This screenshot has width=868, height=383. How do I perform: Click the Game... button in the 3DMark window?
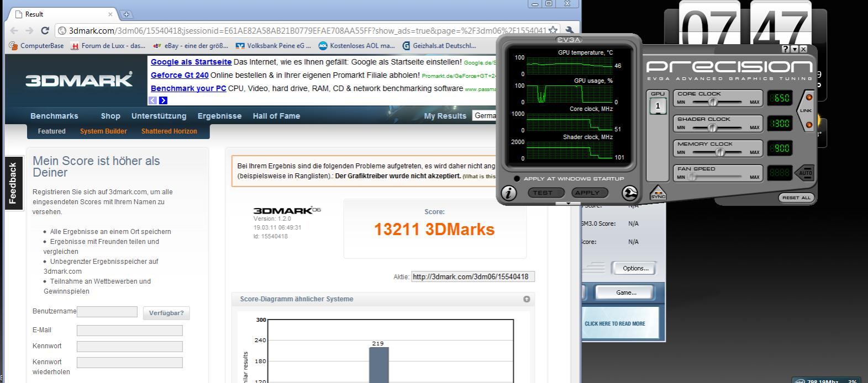click(626, 292)
